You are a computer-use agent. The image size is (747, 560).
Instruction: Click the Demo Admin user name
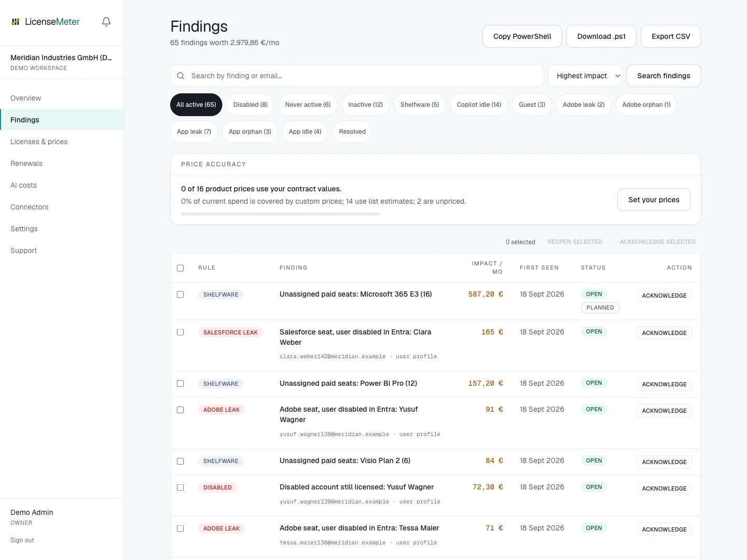(x=32, y=512)
